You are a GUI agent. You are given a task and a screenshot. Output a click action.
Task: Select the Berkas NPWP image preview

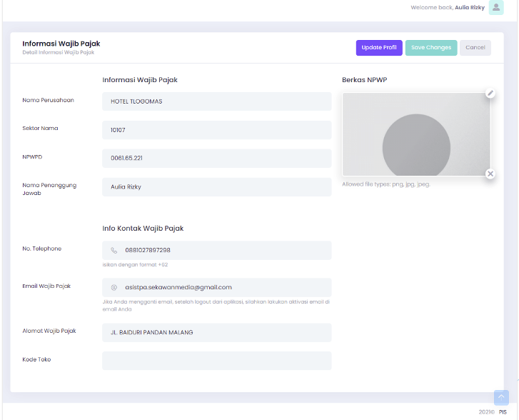click(415, 134)
